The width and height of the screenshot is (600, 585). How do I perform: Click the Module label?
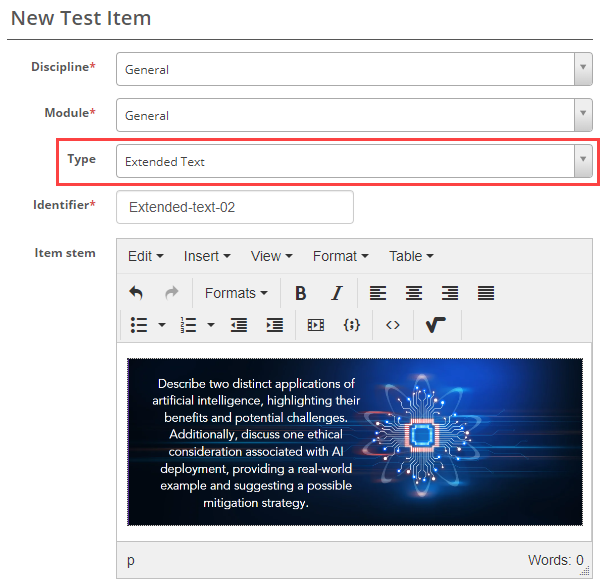70,112
